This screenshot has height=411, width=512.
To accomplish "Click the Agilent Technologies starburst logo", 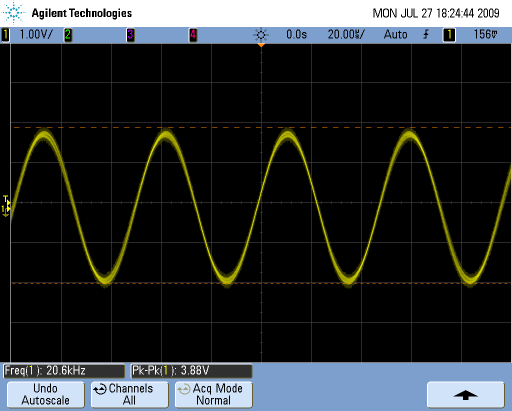I will pyautogui.click(x=14, y=13).
